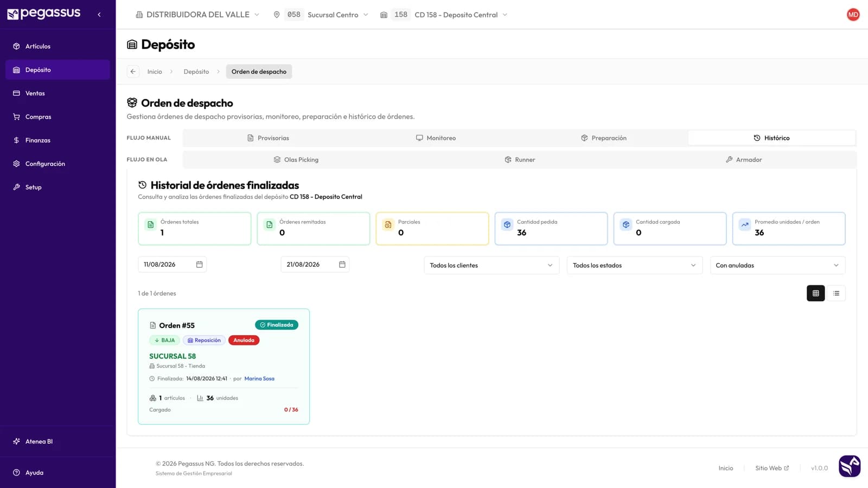
Task: Switch to the Monitoreo tab
Action: tap(436, 138)
